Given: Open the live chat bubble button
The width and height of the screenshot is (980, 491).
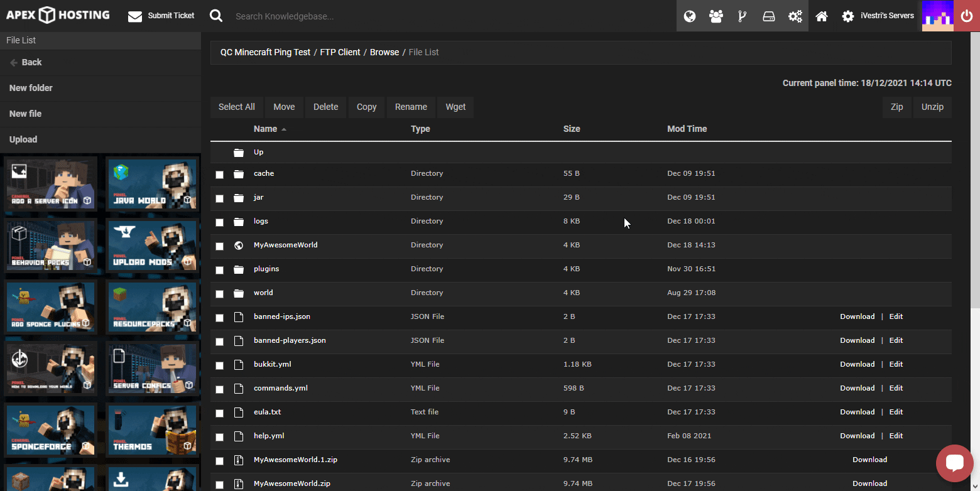Looking at the screenshot, I should pyautogui.click(x=954, y=463).
